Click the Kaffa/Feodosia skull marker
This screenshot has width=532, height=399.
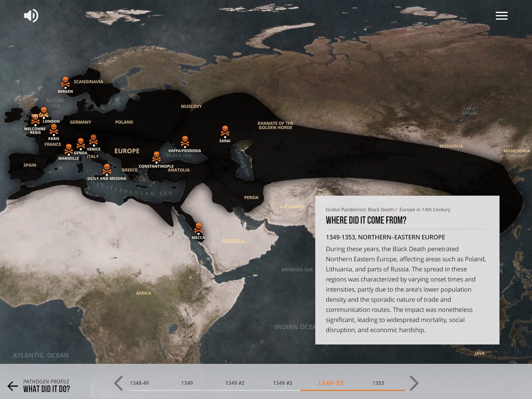(x=185, y=141)
